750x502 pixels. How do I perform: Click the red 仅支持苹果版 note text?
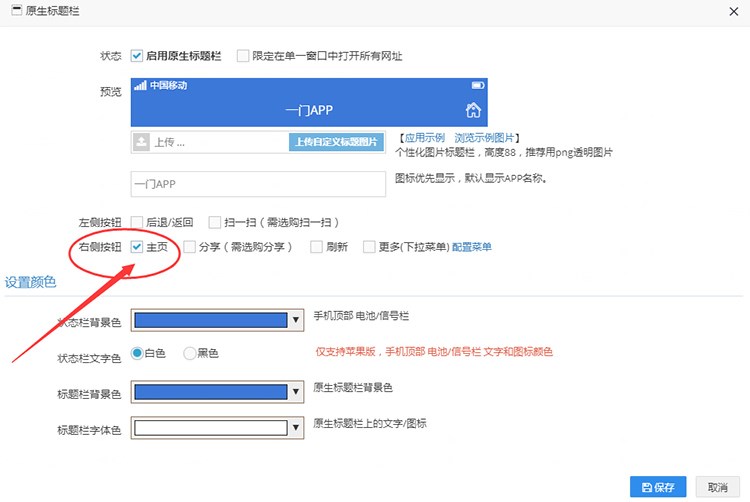click(x=434, y=352)
